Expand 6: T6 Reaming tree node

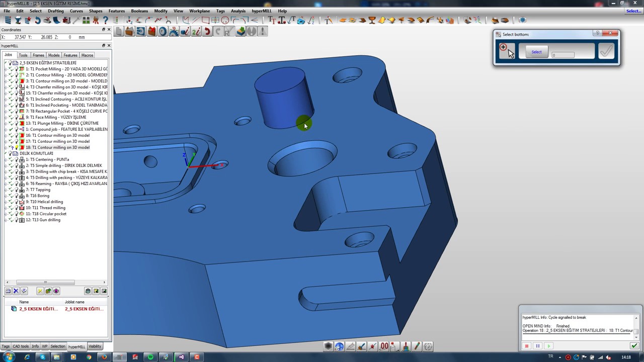coord(7,184)
